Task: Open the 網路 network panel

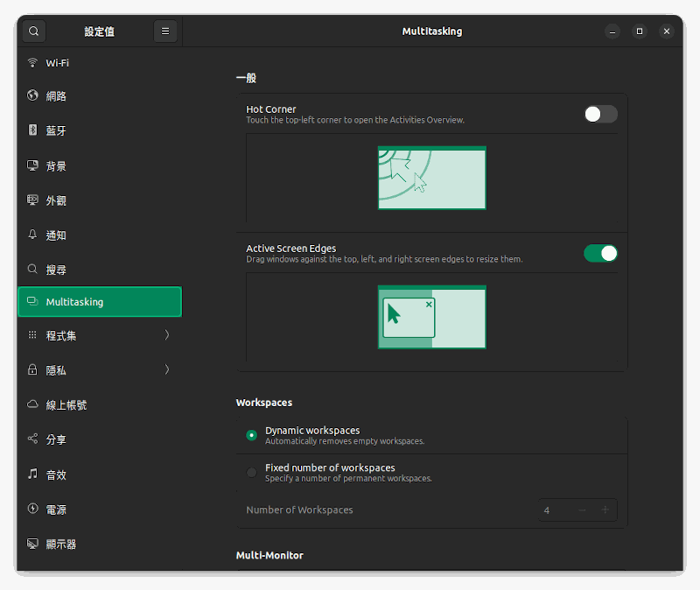Action: pyautogui.click(x=100, y=95)
